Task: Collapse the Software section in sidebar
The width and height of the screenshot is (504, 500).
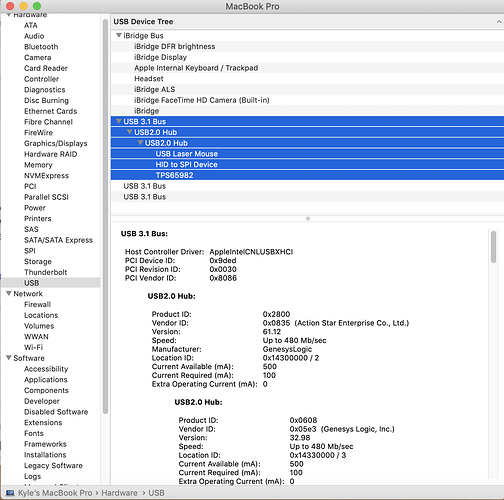Action: pos(9,358)
